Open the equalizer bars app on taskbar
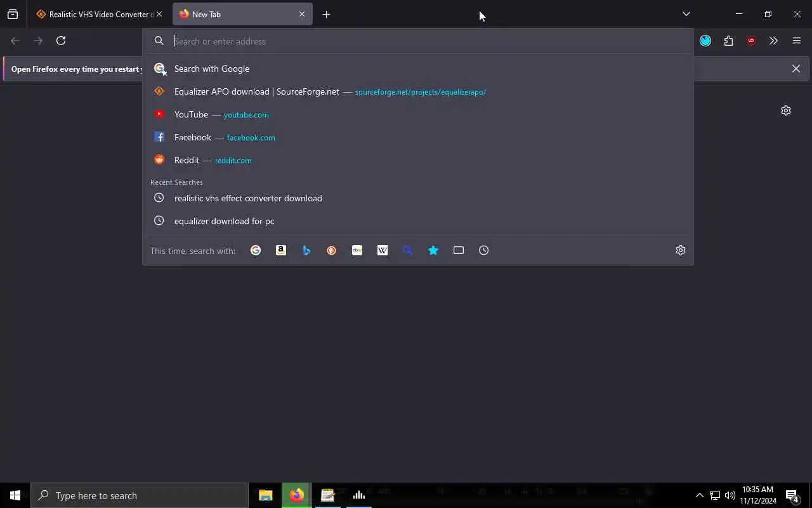Viewport: 812px width, 508px height. tap(359, 495)
